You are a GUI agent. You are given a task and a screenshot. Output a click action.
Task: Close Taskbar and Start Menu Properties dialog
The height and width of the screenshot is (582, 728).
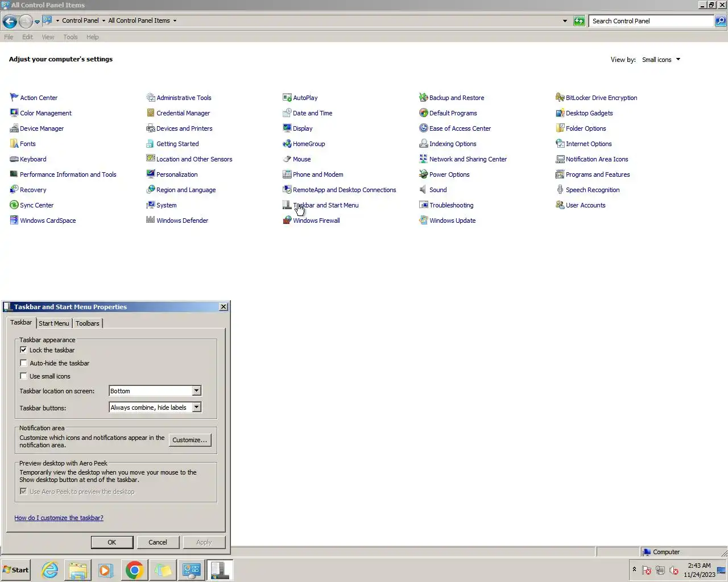(224, 307)
